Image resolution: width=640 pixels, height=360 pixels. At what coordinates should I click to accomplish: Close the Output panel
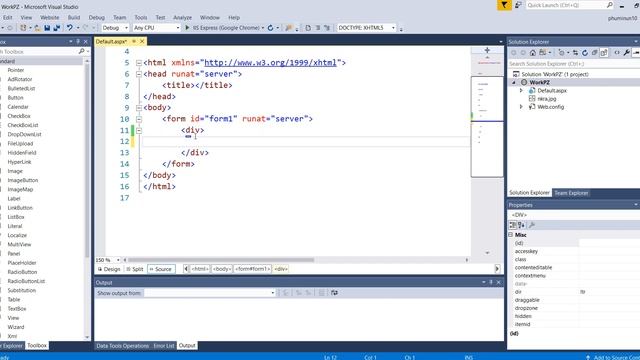(498, 282)
